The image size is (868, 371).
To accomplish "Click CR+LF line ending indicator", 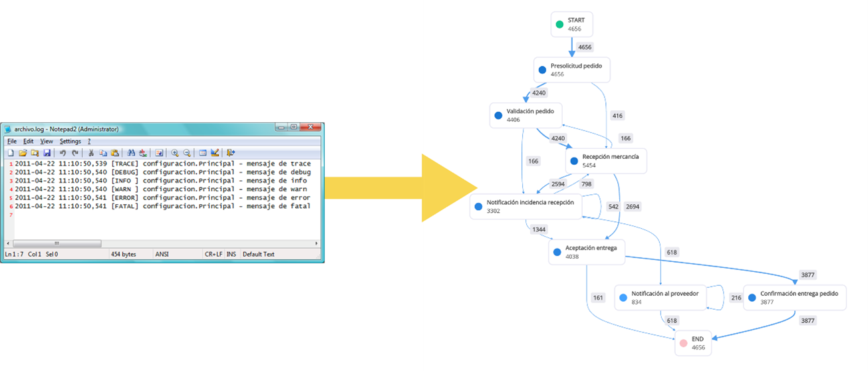I will point(213,254).
